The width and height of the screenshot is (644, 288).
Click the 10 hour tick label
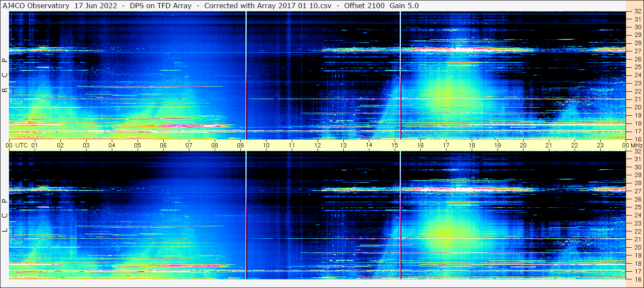[266, 145]
